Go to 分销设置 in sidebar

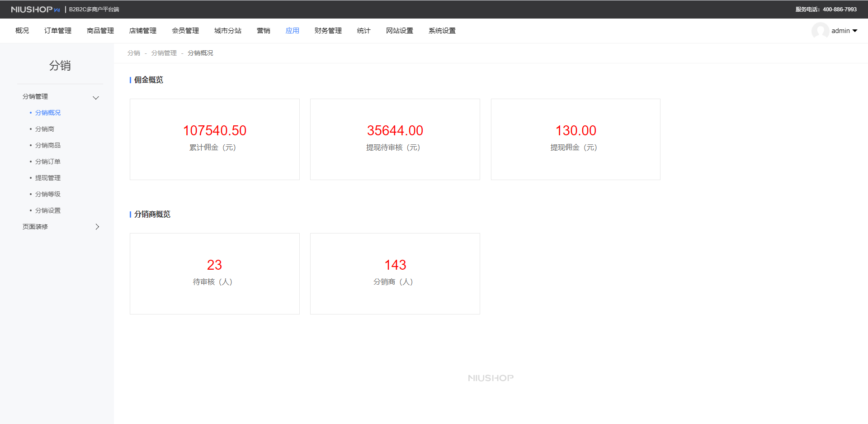48,210
